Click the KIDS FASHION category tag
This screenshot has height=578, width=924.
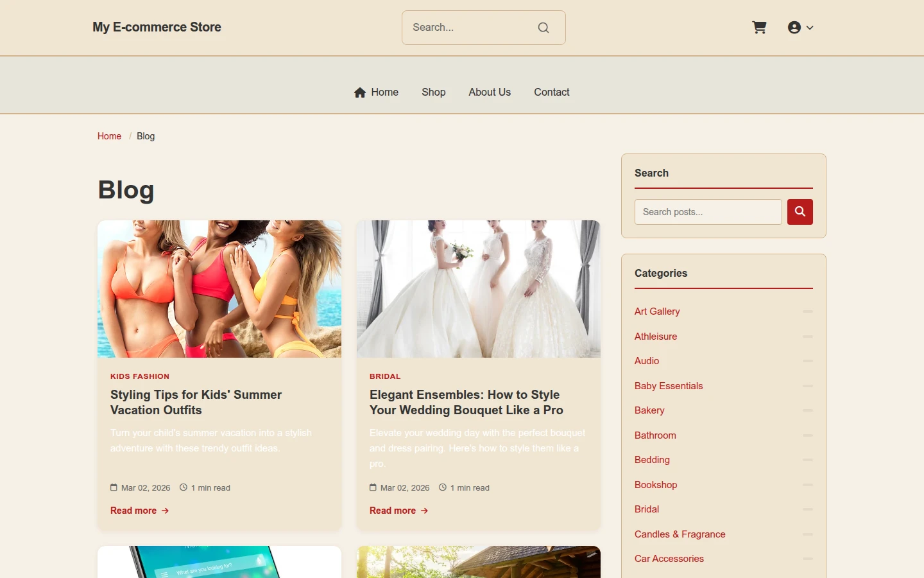coord(140,376)
